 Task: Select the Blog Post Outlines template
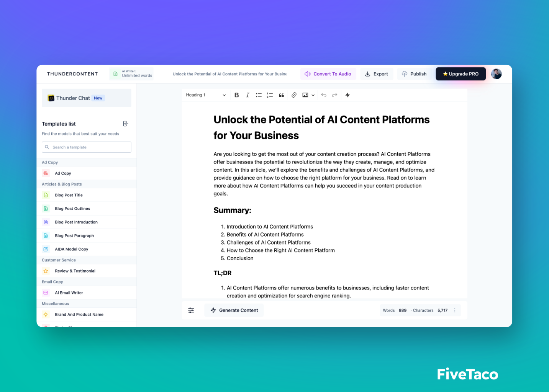(87, 209)
